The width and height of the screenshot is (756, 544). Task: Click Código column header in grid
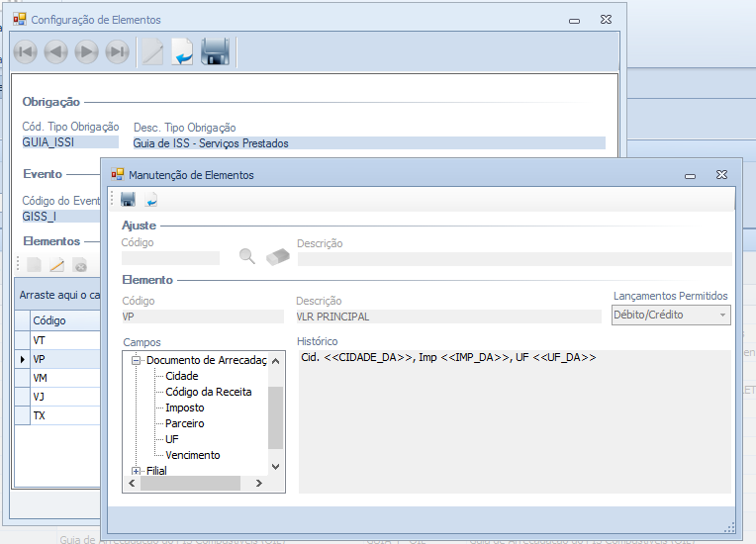pos(65,320)
